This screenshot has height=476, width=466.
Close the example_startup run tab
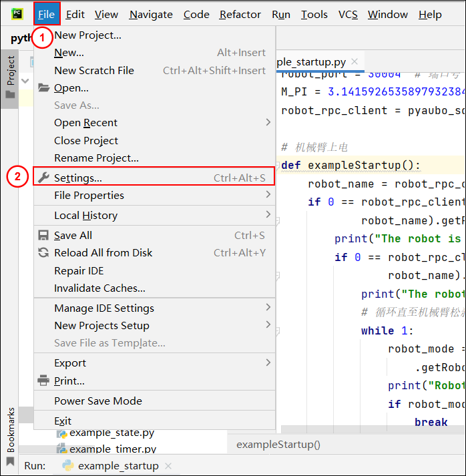[x=168, y=466]
